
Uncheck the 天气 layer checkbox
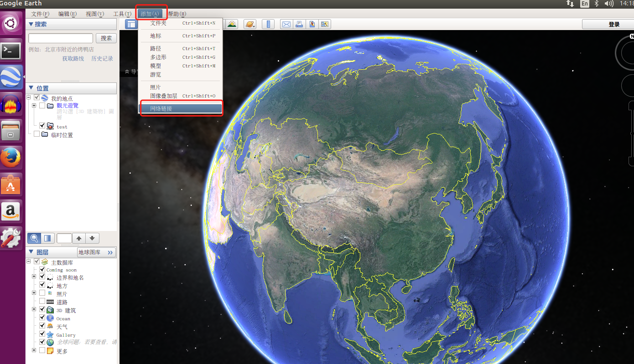(42, 326)
